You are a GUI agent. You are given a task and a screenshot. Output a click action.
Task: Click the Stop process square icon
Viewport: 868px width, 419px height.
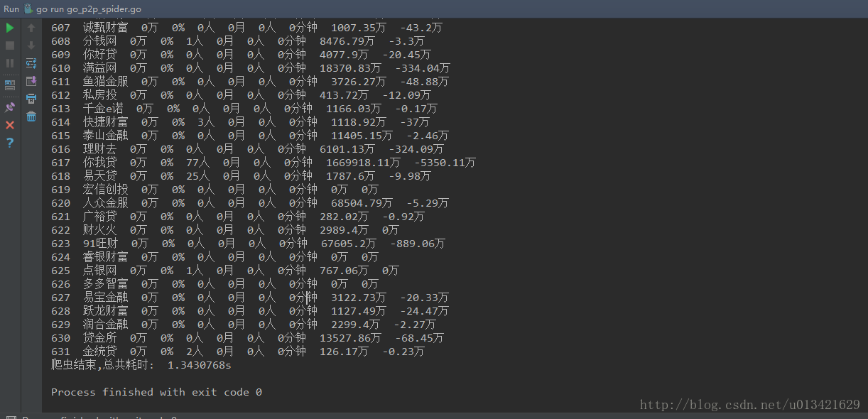[10, 45]
